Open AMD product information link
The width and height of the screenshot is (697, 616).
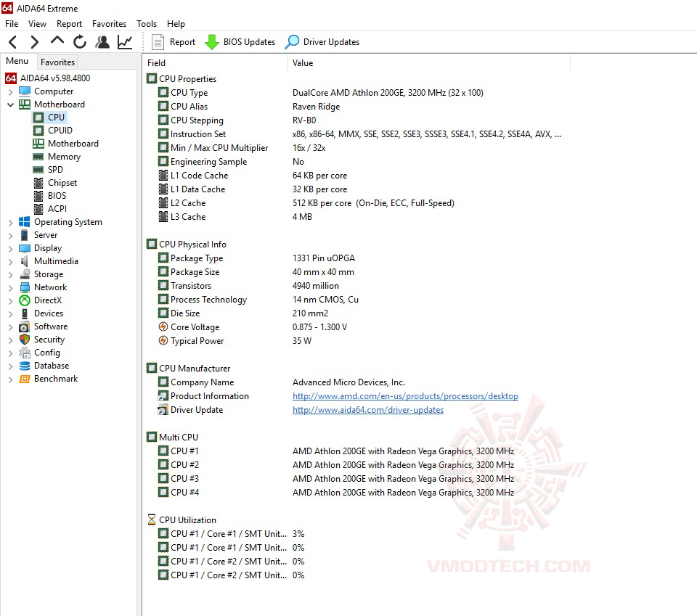(405, 396)
